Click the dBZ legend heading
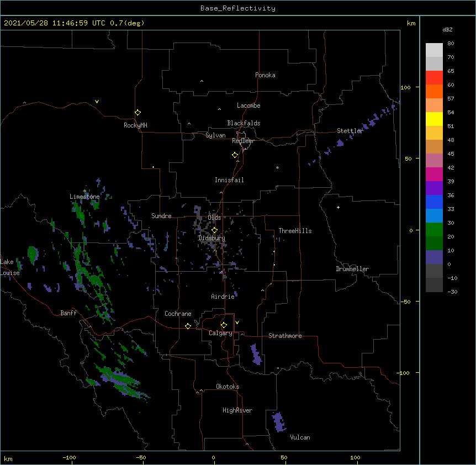 tap(447, 30)
